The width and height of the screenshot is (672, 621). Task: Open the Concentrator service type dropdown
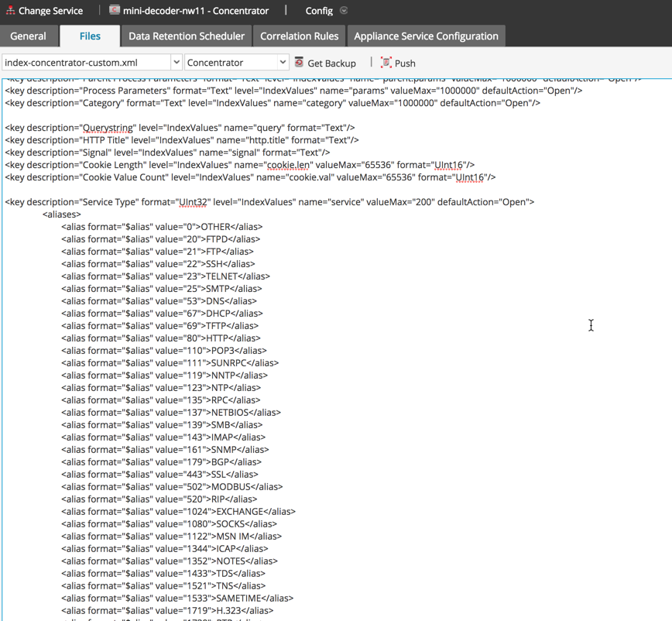pyautogui.click(x=283, y=63)
